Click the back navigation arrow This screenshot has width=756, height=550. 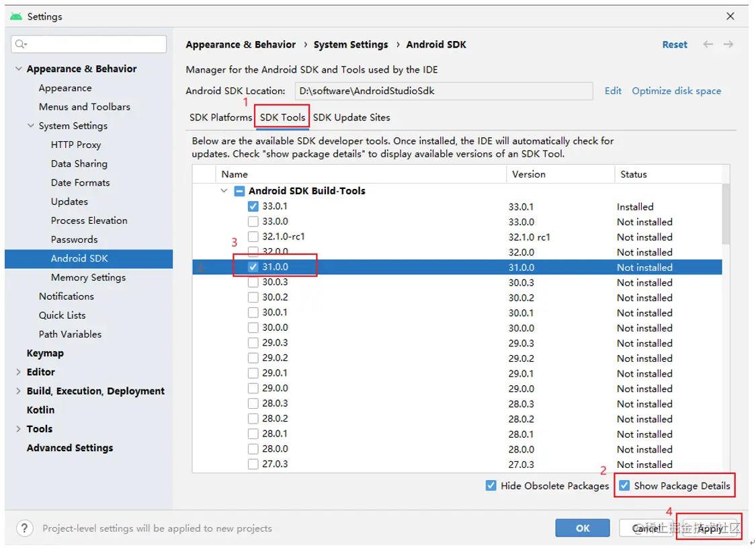coord(708,44)
